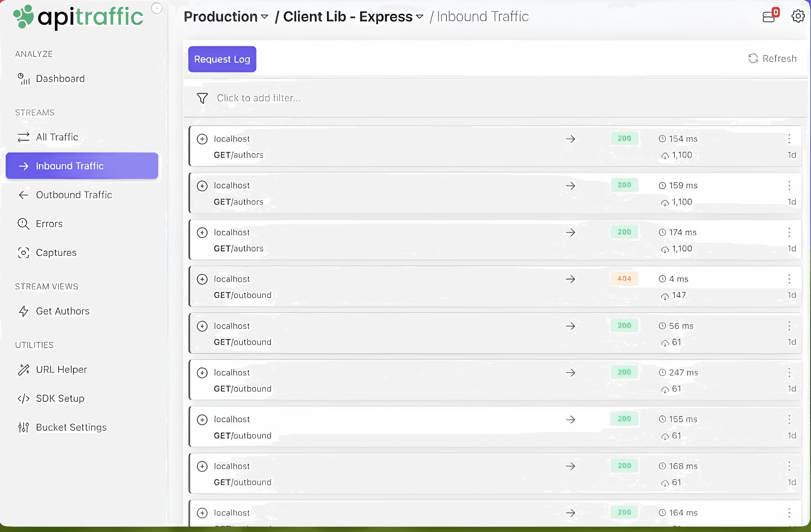Screen dimensions: 811x532
Task: Click the URL Helper wand icon
Action: pos(24,370)
